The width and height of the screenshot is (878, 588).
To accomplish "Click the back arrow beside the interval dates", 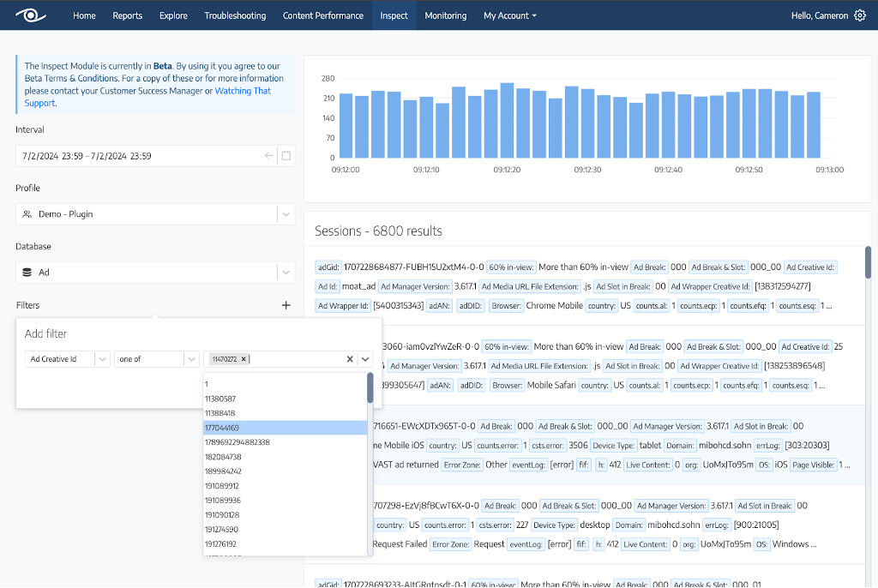I will (x=268, y=155).
